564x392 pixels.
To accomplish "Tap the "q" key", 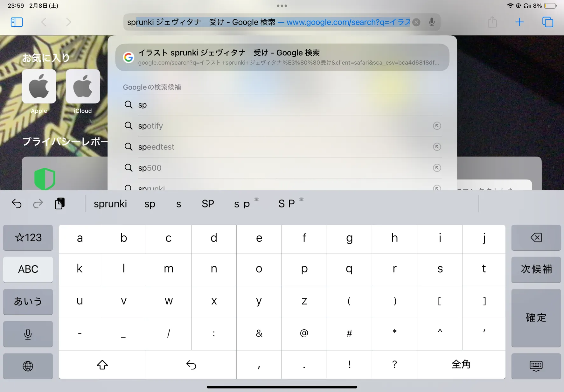I will point(349,270).
